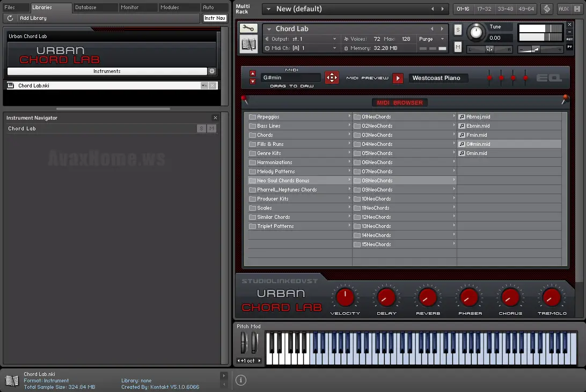Click the Abmaj.mid file icon

pyautogui.click(x=462, y=117)
